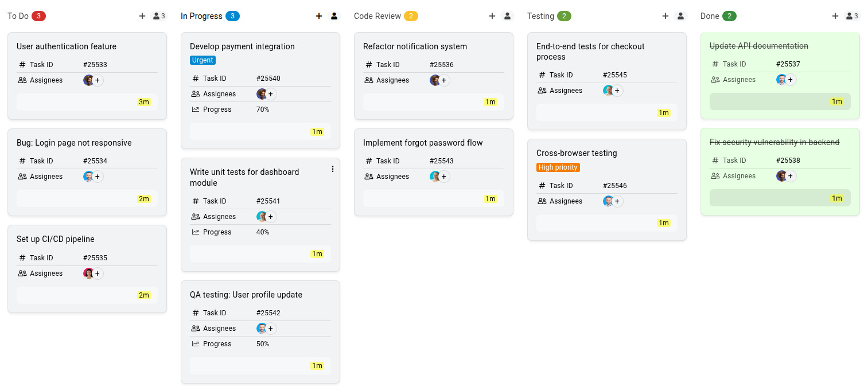Image resolution: width=868 pixels, height=391 pixels.
Task: Click the High priority badge on Cross-browser testing
Action: pos(558,167)
